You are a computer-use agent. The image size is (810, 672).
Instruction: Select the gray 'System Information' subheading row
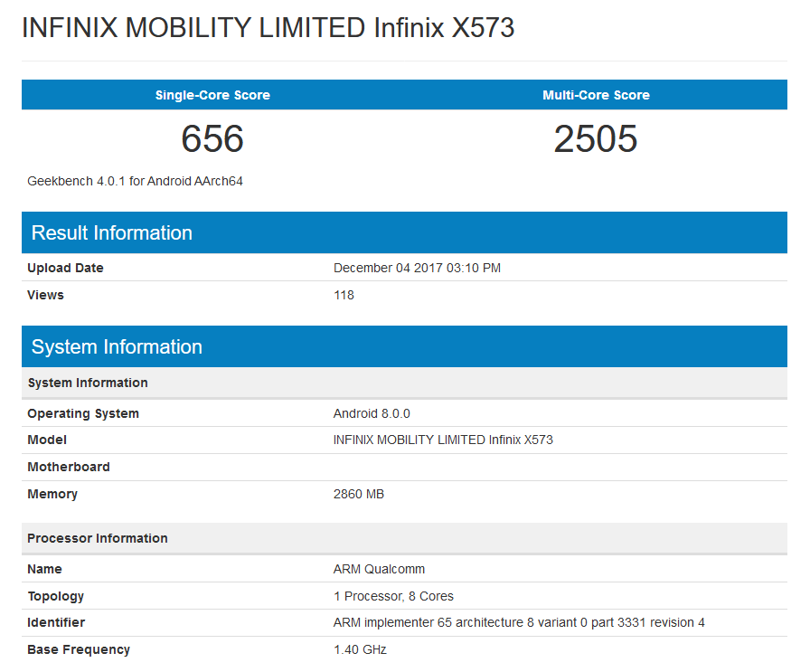[404, 383]
